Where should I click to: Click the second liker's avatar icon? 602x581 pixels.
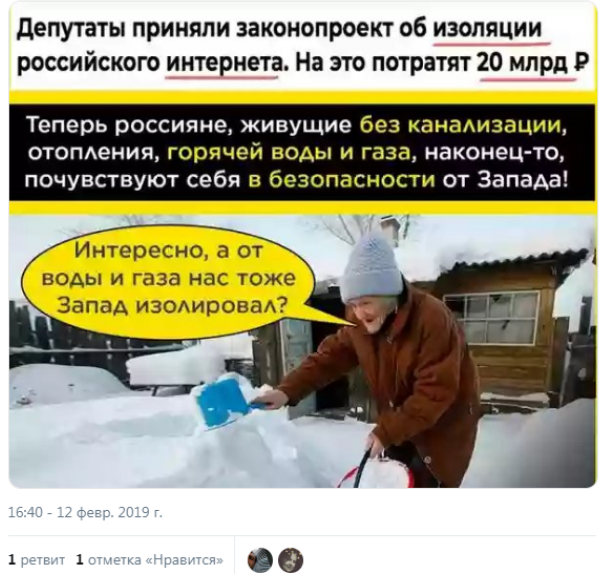[291, 560]
